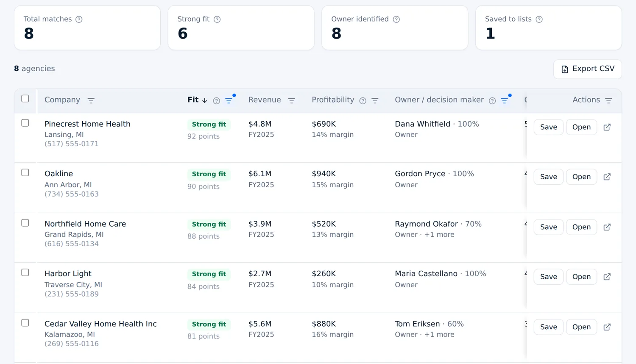Open Owner / decision maker filter
Image resolution: width=636 pixels, height=364 pixels.
(505, 100)
